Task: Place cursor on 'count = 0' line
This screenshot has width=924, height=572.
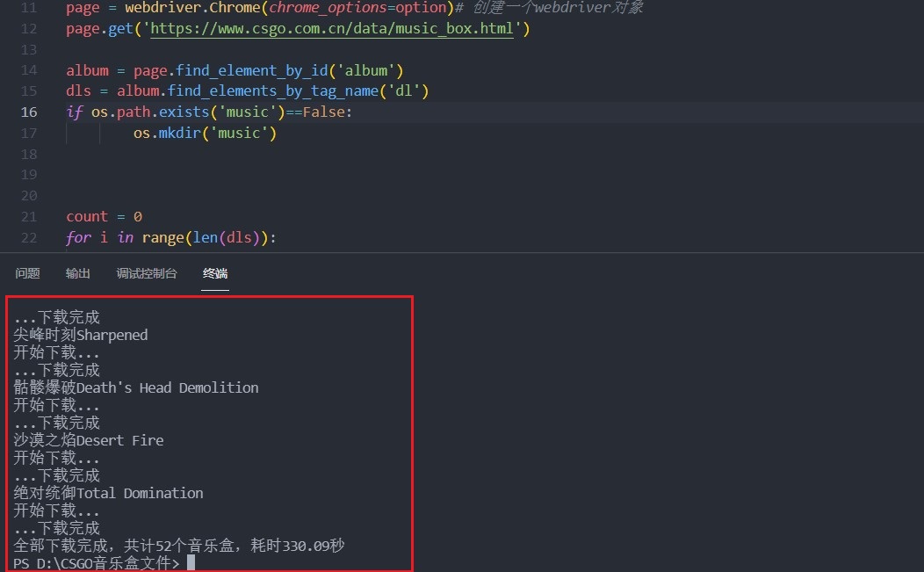Action: [104, 216]
